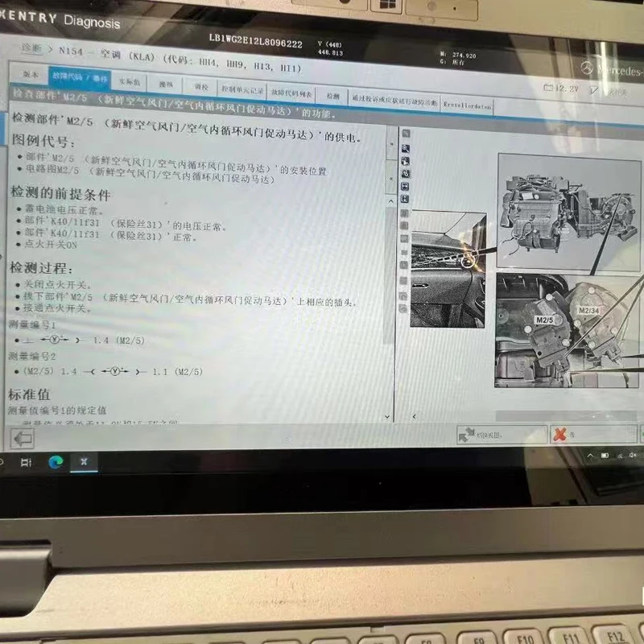The image size is (644, 644).
Task: Click the battery icon in system tray
Action: 605,455
